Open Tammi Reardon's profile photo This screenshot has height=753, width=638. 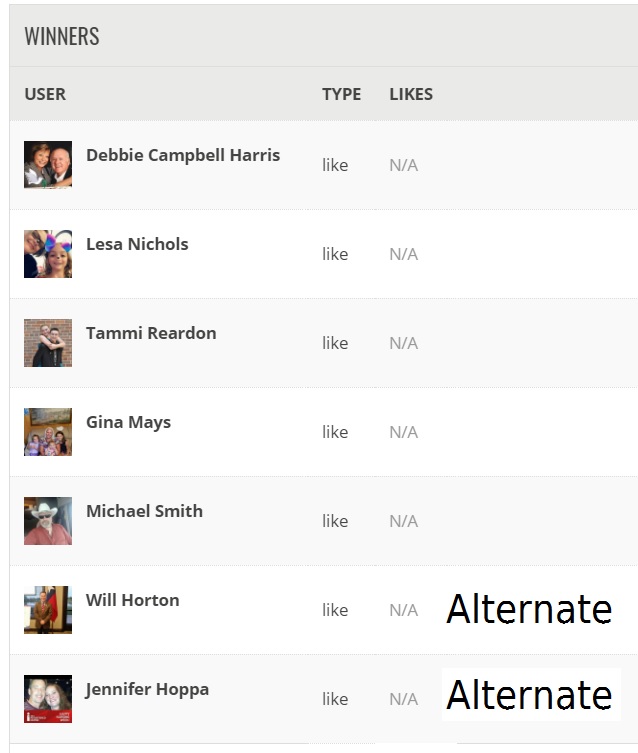(x=48, y=343)
